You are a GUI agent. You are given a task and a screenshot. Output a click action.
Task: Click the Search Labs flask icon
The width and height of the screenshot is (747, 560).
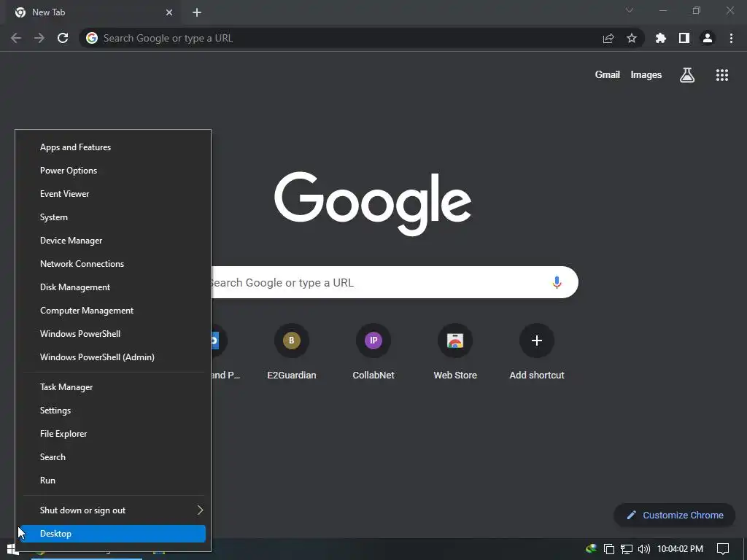click(x=687, y=75)
